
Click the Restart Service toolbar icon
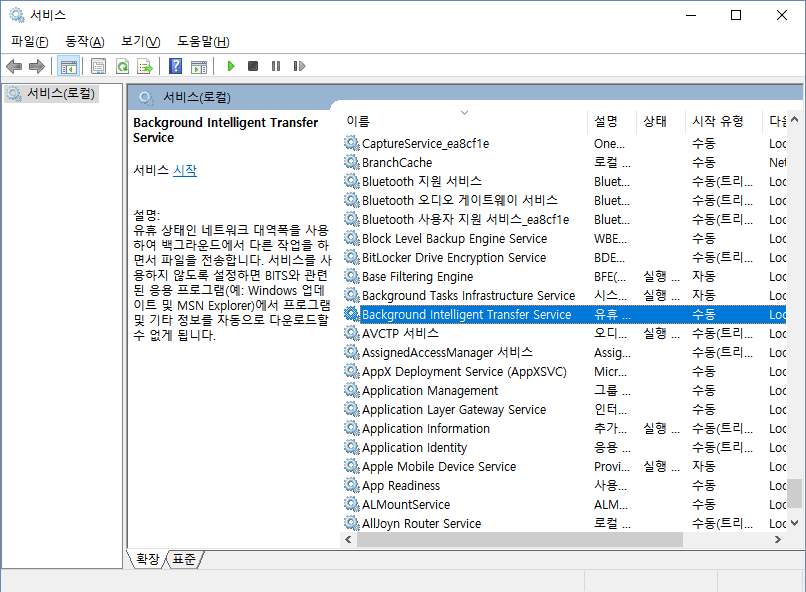coord(299,67)
